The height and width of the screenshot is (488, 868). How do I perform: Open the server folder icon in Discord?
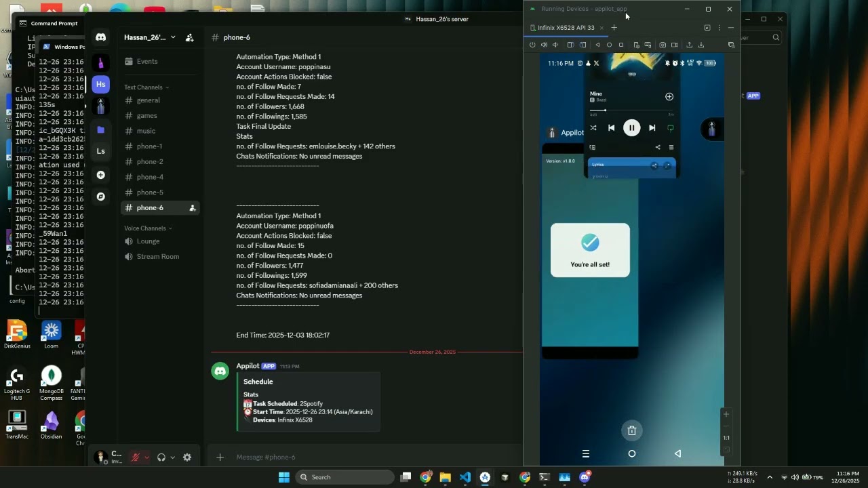[x=101, y=129]
